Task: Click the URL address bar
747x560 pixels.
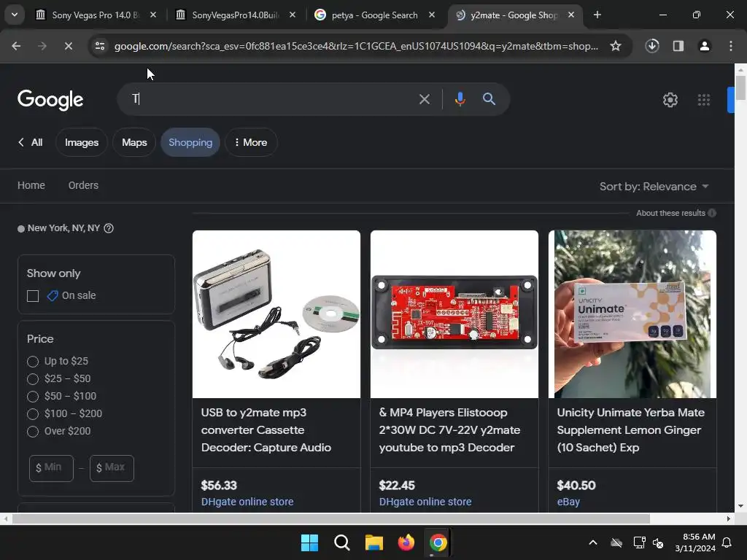Action: tap(356, 46)
